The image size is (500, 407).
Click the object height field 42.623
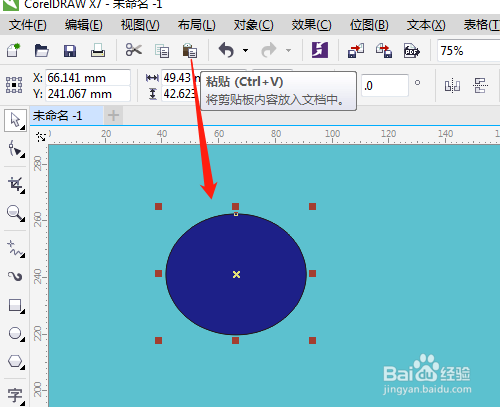pos(180,94)
